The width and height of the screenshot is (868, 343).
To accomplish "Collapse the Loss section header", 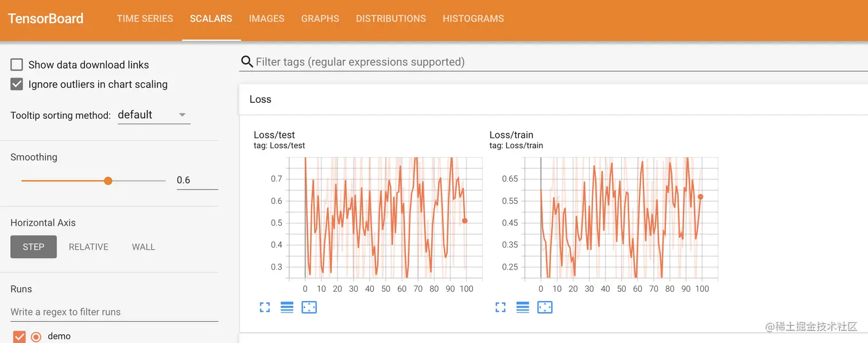I will [x=553, y=99].
